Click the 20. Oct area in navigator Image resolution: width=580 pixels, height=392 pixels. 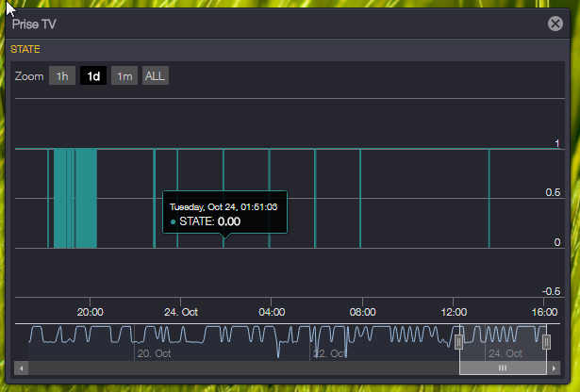154,353
